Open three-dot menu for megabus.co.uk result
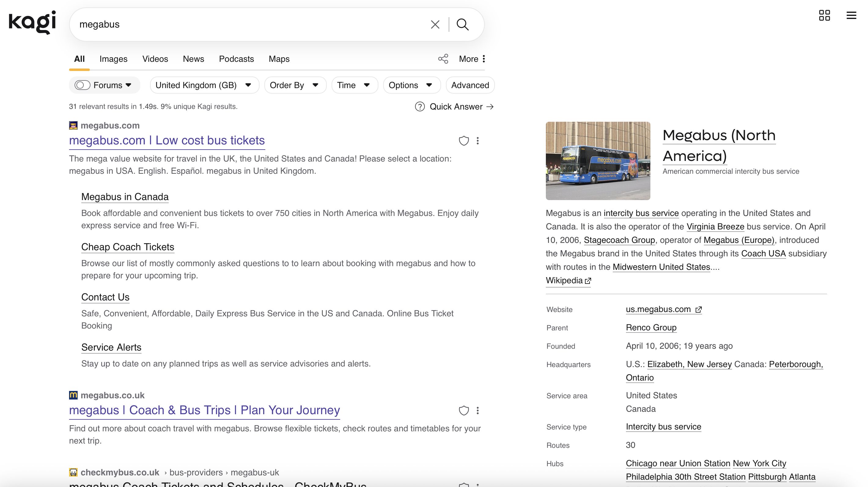Screen dimensions: 868x487 point(477,411)
